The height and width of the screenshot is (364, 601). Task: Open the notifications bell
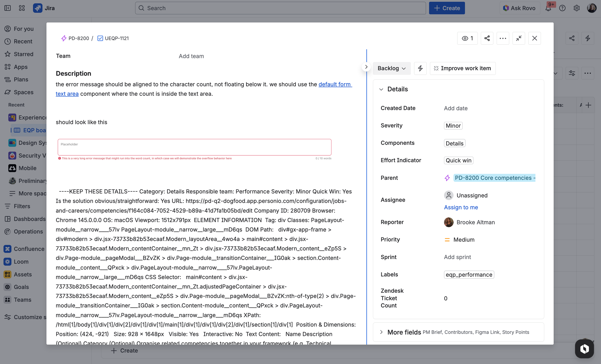(x=548, y=8)
